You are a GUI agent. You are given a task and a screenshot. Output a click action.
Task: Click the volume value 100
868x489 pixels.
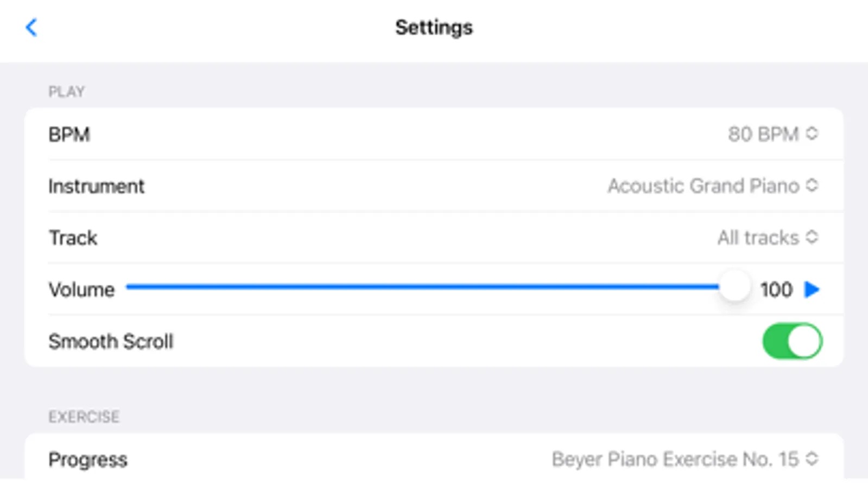coord(776,290)
